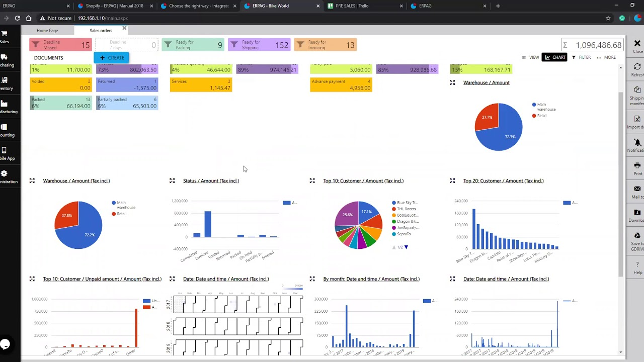This screenshot has width=644, height=362.
Task: Select the Sales orders tab
Action: point(101,31)
